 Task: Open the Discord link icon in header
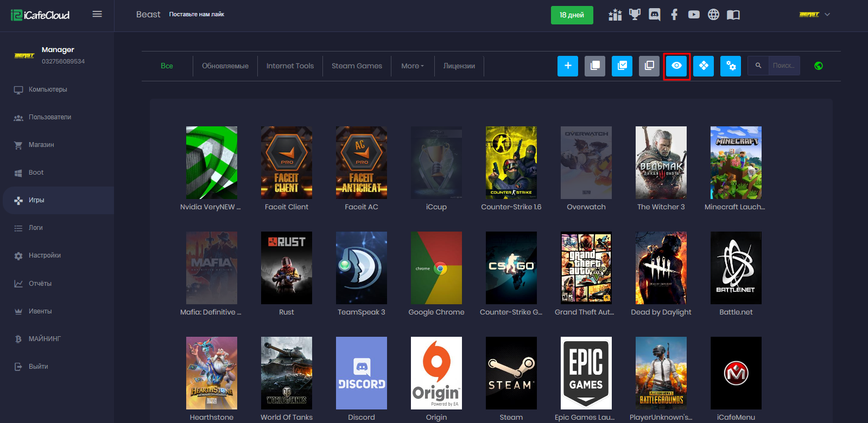coord(655,15)
